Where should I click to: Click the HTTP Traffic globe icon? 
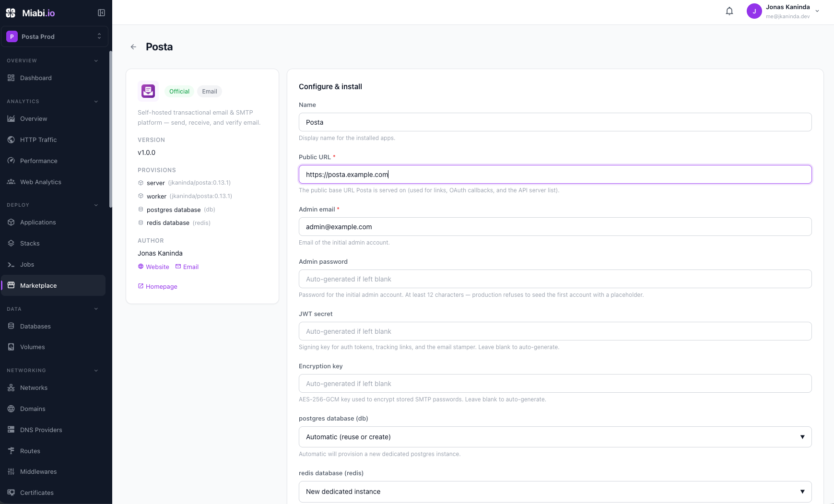pos(11,140)
